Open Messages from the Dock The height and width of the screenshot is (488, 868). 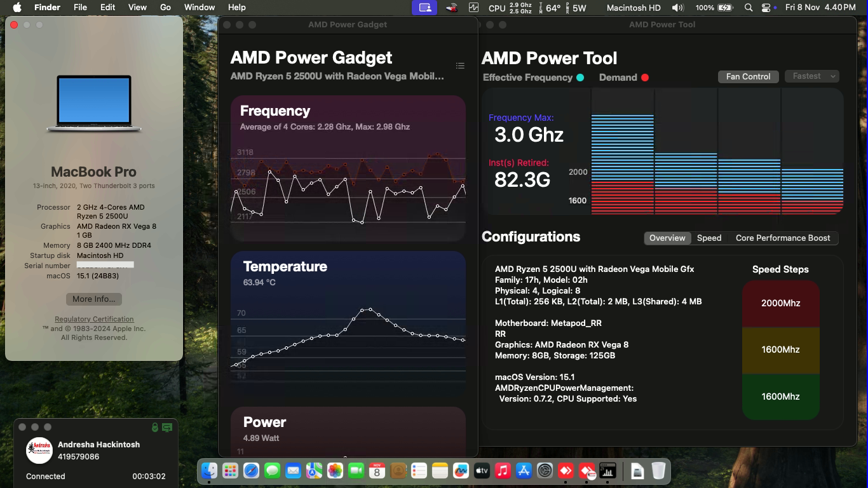272,471
